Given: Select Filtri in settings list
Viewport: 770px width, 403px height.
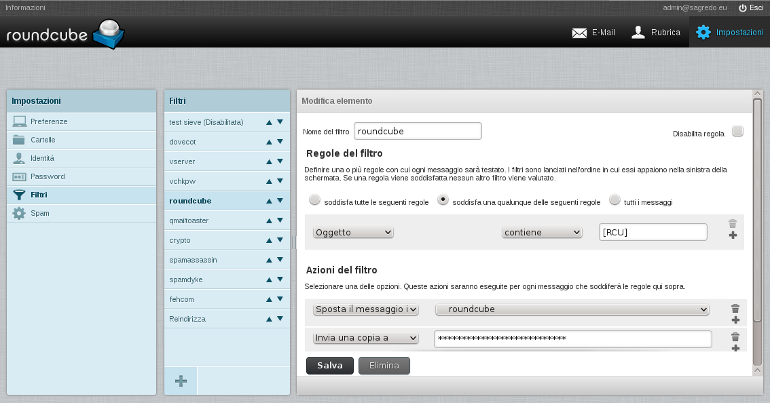Looking at the screenshot, I should click(82, 195).
